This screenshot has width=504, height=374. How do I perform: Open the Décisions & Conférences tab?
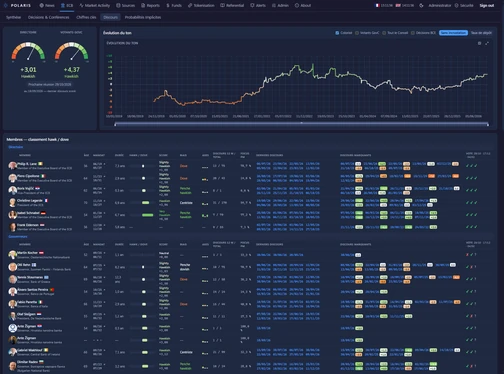(48, 17)
